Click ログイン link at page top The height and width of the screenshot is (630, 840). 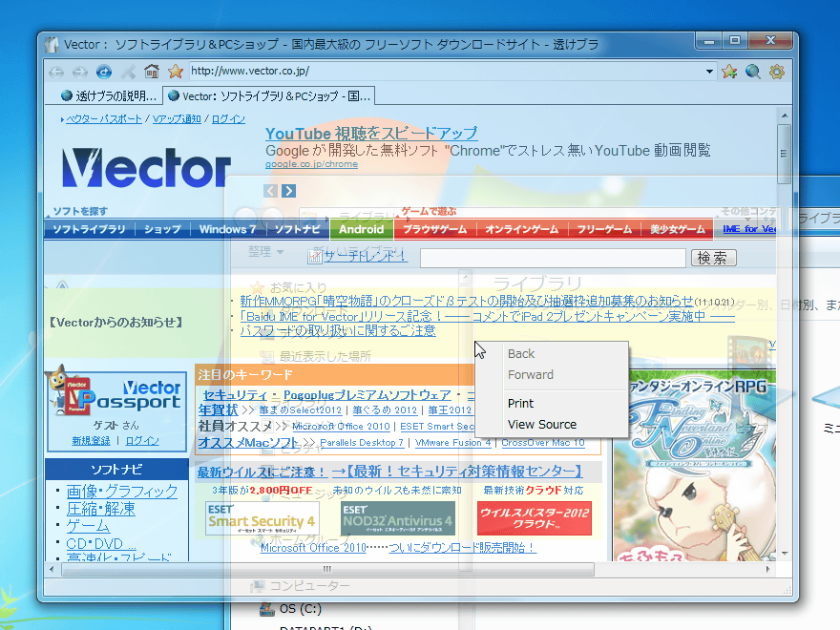pos(228,119)
